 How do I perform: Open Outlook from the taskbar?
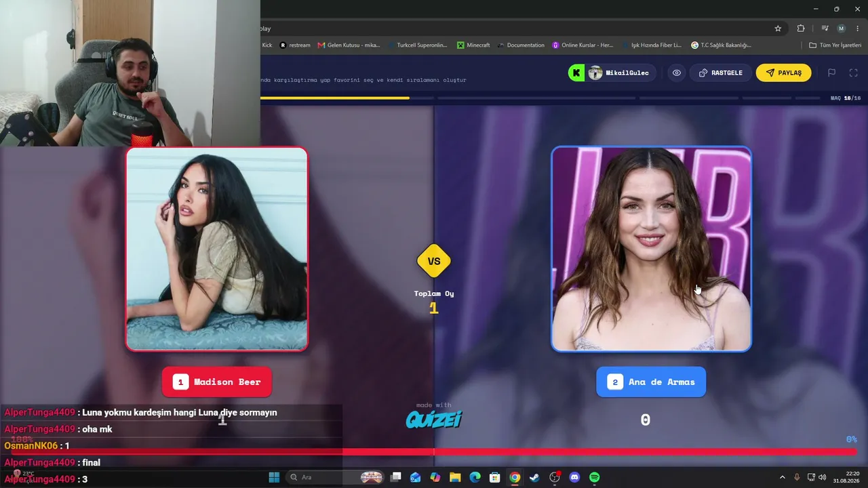click(416, 477)
